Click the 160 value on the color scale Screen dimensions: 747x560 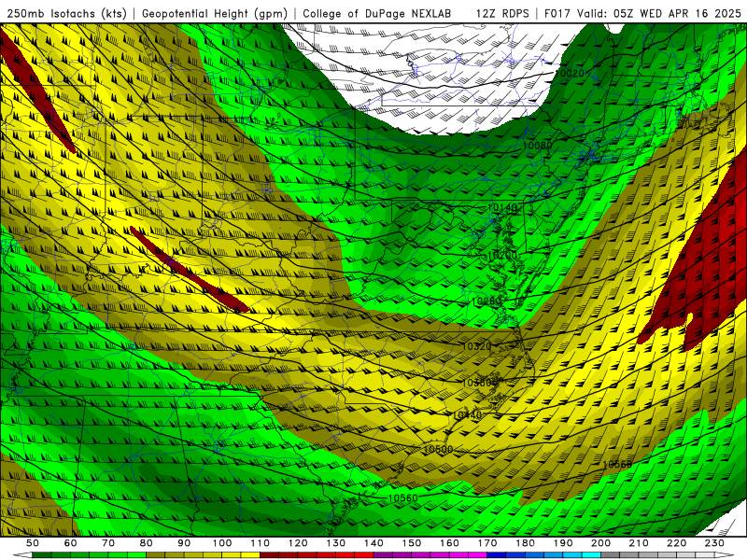click(450, 543)
